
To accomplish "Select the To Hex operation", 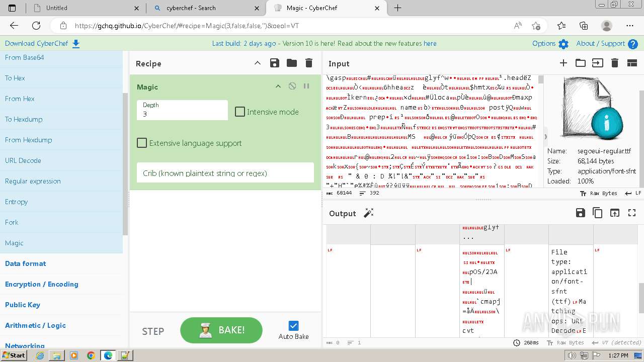I will click(61, 78).
